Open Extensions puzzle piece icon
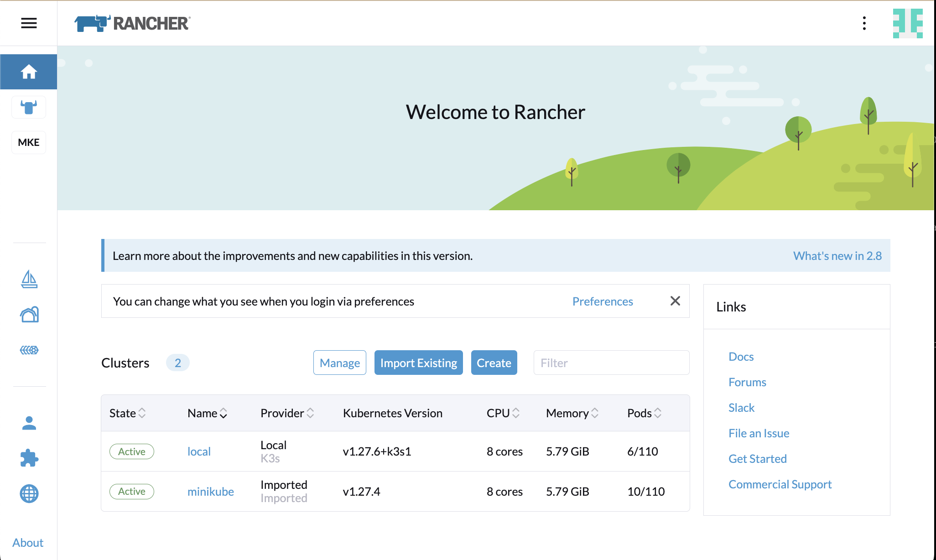Image resolution: width=936 pixels, height=560 pixels. tap(29, 458)
